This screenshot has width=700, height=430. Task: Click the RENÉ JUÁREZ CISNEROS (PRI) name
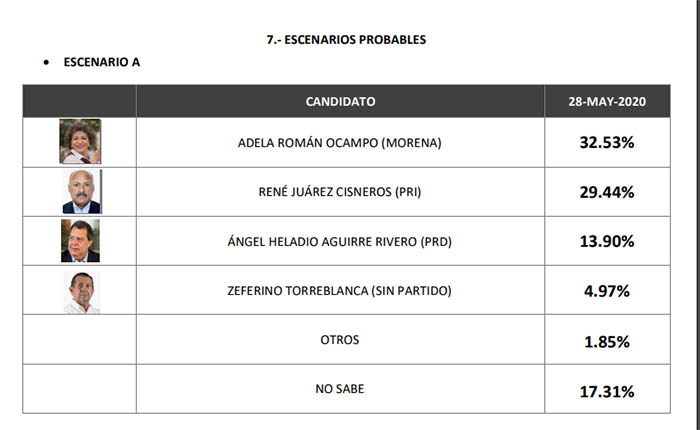340,192
